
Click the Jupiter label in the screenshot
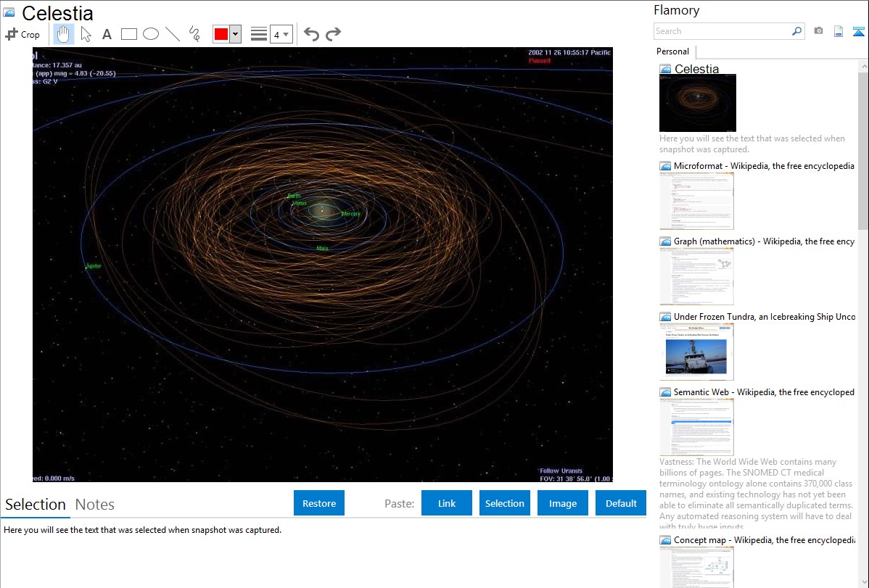pyautogui.click(x=94, y=266)
